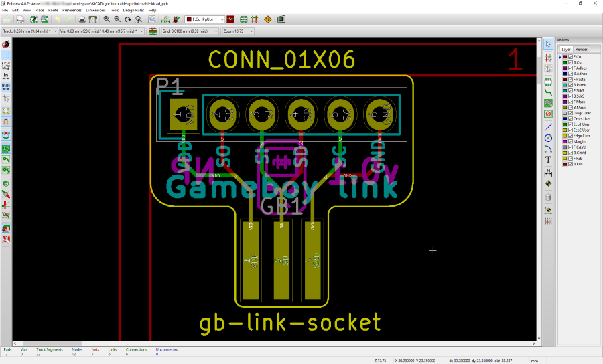The width and height of the screenshot is (603, 364).
Task: Toggle Dwgs.User layer visibility checkbox
Action: click(570, 113)
